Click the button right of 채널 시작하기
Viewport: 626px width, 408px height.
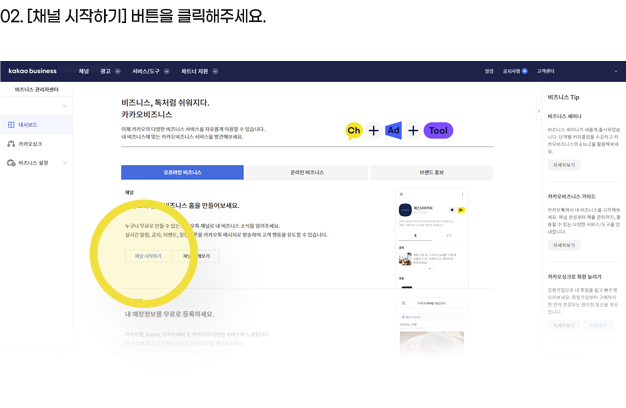click(x=196, y=256)
